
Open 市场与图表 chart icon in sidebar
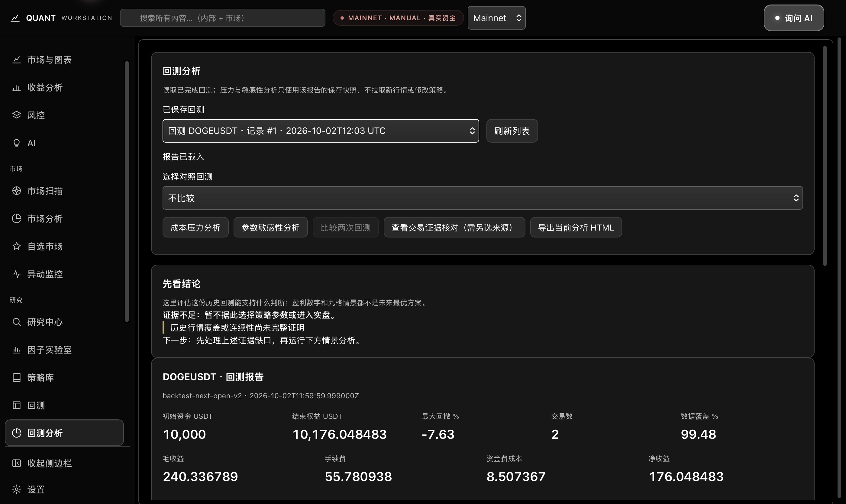[x=16, y=60]
